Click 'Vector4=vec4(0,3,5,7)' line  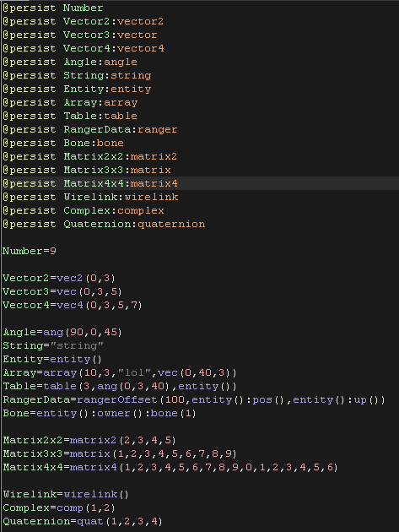73,306
